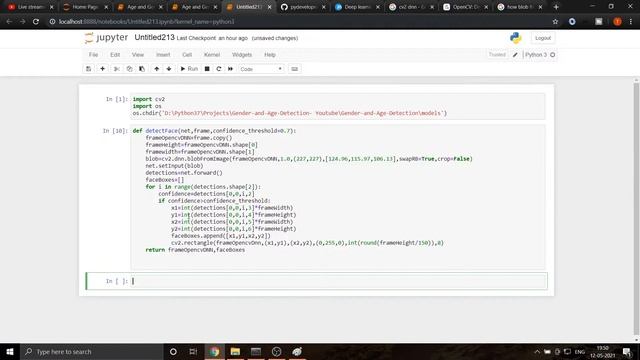Move selected cell down arrow
Image resolution: width=640 pixels, height=360 pixels.
(x=169, y=69)
